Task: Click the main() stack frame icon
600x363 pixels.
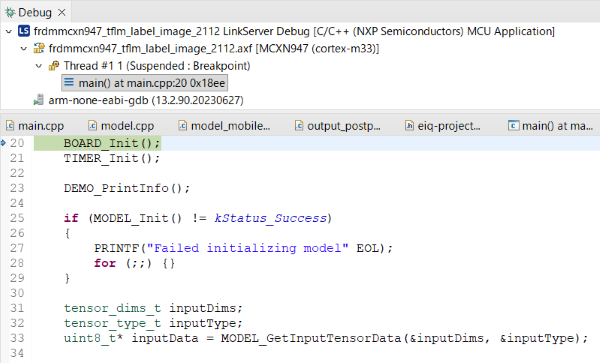Action: pyautogui.click(x=69, y=83)
